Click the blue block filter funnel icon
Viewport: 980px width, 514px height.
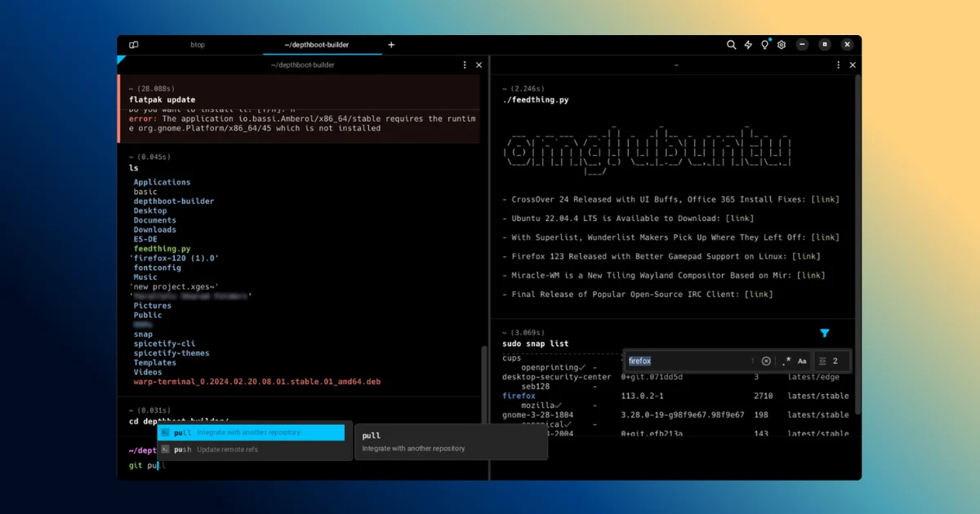tap(825, 333)
